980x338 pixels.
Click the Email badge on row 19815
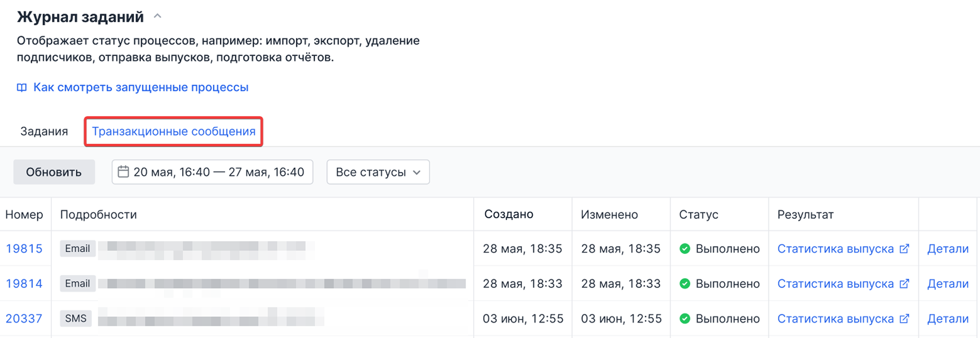[x=77, y=249]
